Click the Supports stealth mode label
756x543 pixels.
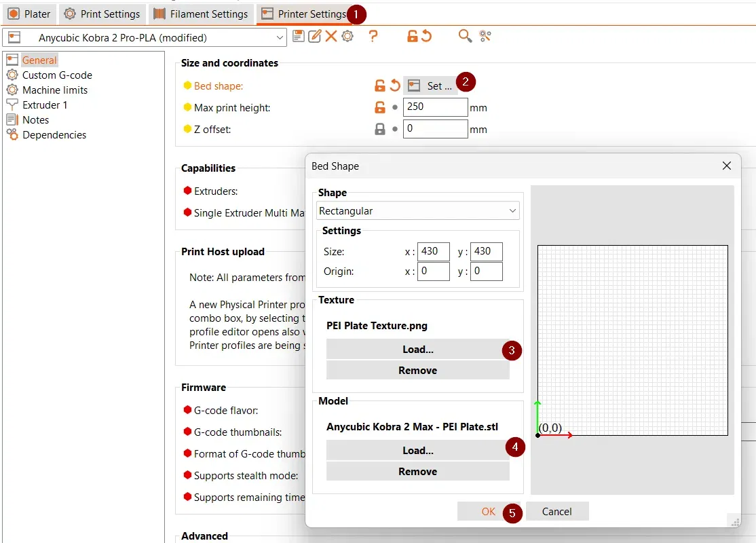(x=246, y=476)
